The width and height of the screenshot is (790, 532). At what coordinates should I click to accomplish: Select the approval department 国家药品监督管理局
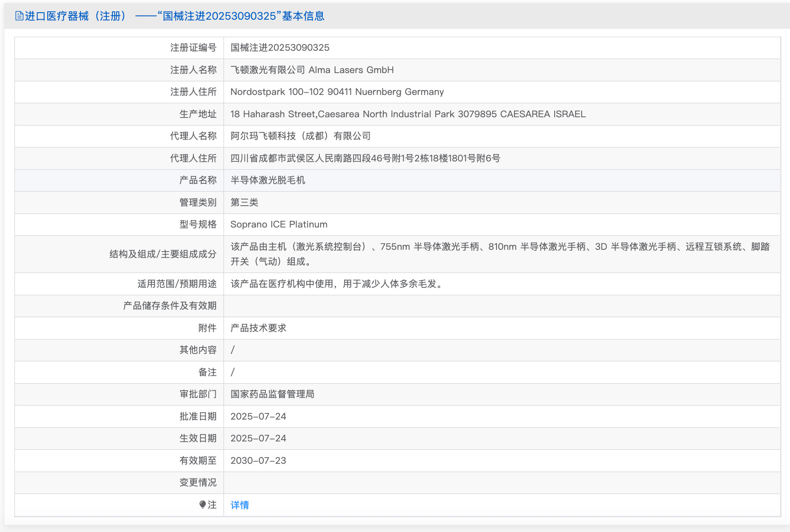pyautogui.click(x=272, y=394)
